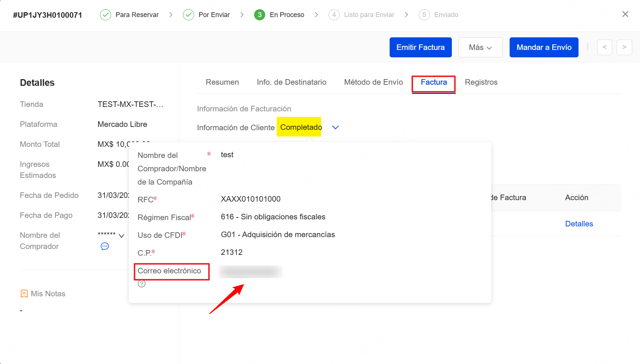This screenshot has height=364, width=640.
Task: Click the Mandar a Envío button
Action: coord(544,47)
